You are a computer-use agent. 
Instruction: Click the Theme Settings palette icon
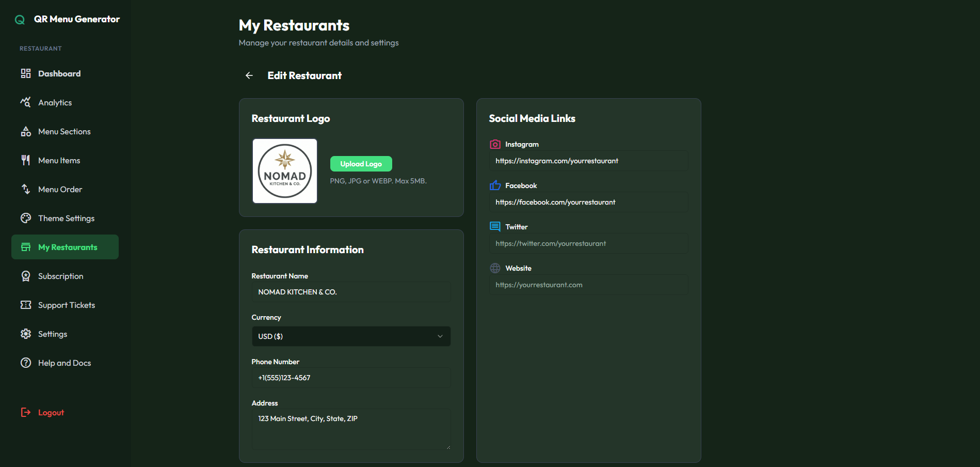[x=25, y=218]
